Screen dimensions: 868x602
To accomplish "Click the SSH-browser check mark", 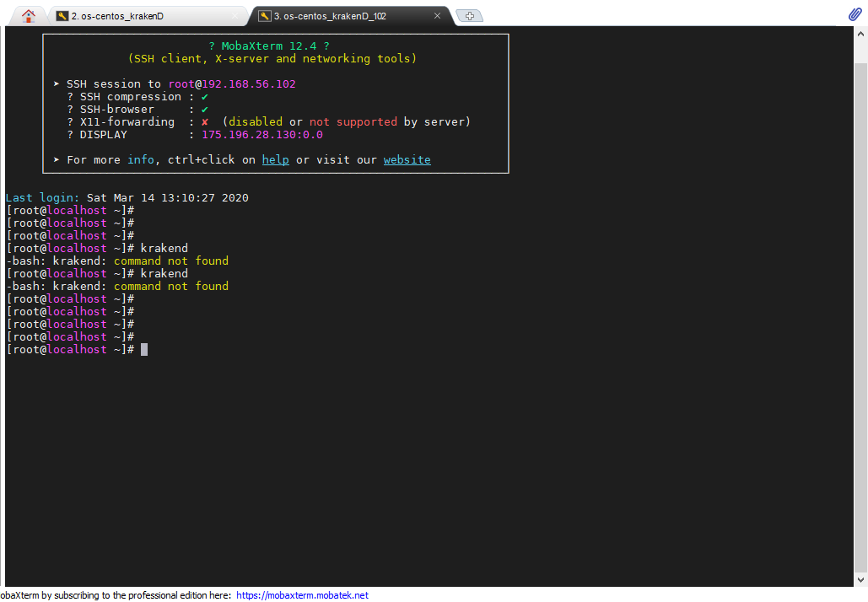I will [x=205, y=110].
